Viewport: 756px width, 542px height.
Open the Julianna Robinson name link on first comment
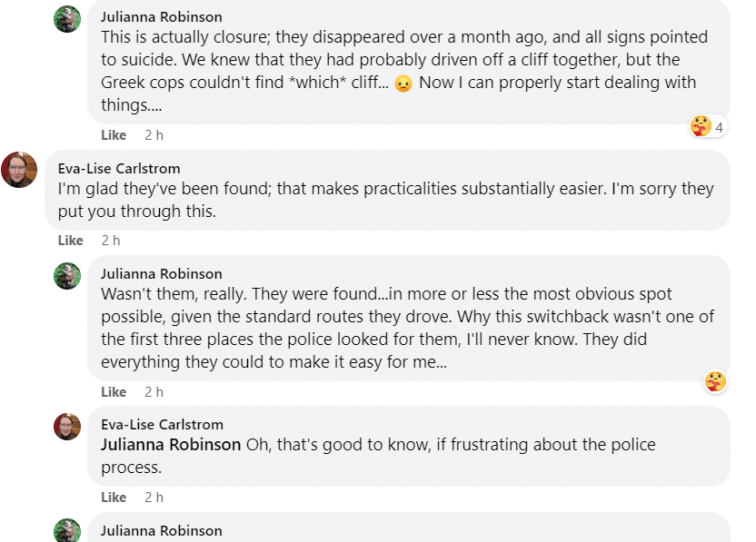(x=162, y=17)
